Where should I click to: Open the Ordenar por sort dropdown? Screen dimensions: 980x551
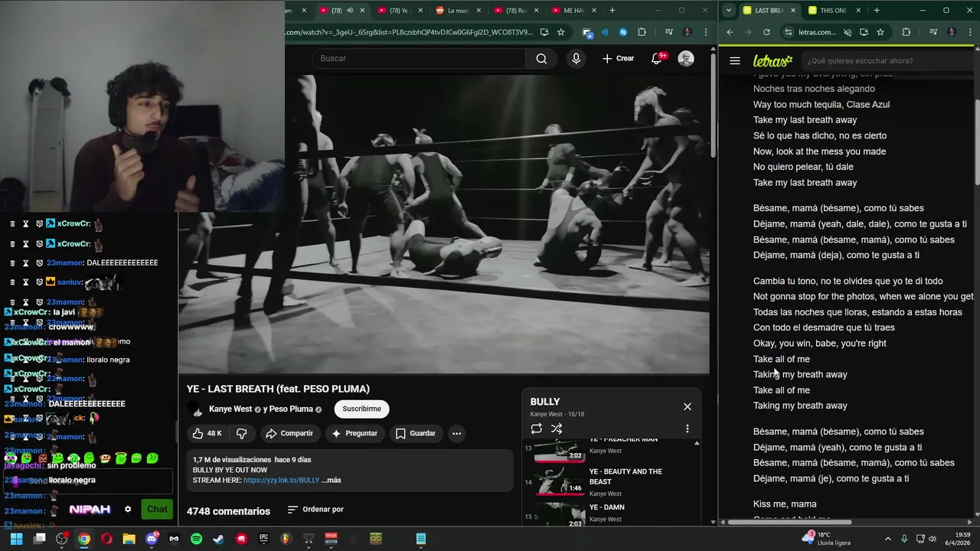pyautogui.click(x=315, y=510)
